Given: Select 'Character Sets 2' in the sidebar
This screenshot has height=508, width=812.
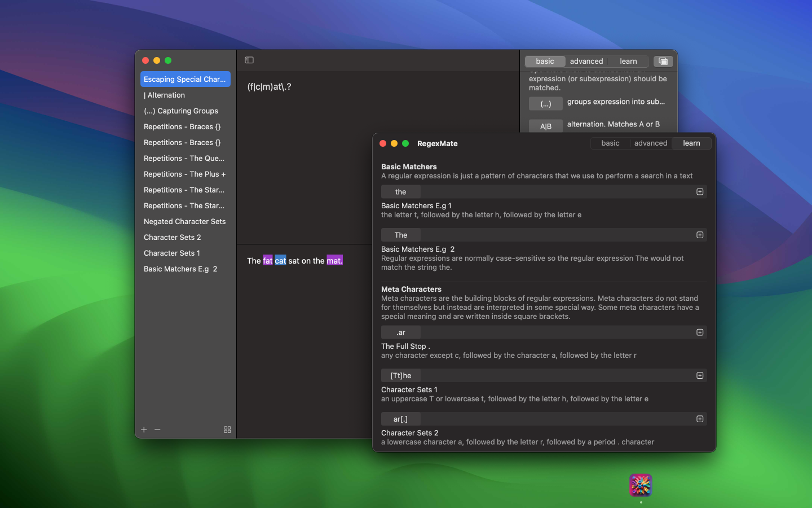Looking at the screenshot, I should [x=186, y=237].
